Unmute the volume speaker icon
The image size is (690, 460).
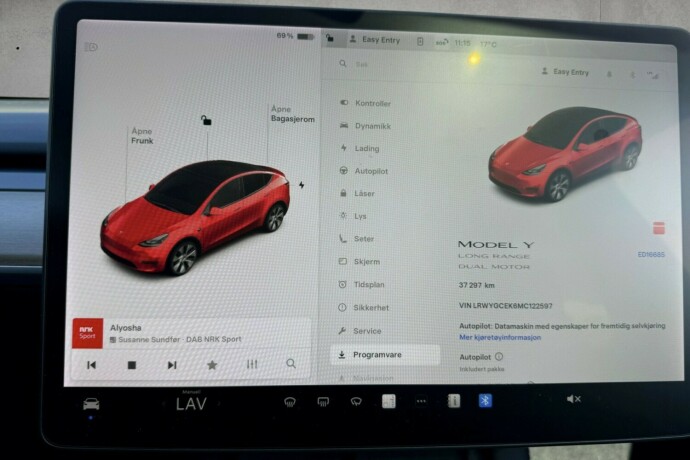pyautogui.click(x=574, y=399)
